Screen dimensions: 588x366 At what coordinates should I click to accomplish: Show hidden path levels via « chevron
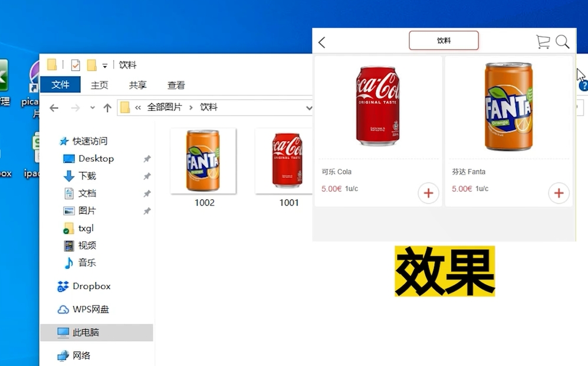[138, 108]
